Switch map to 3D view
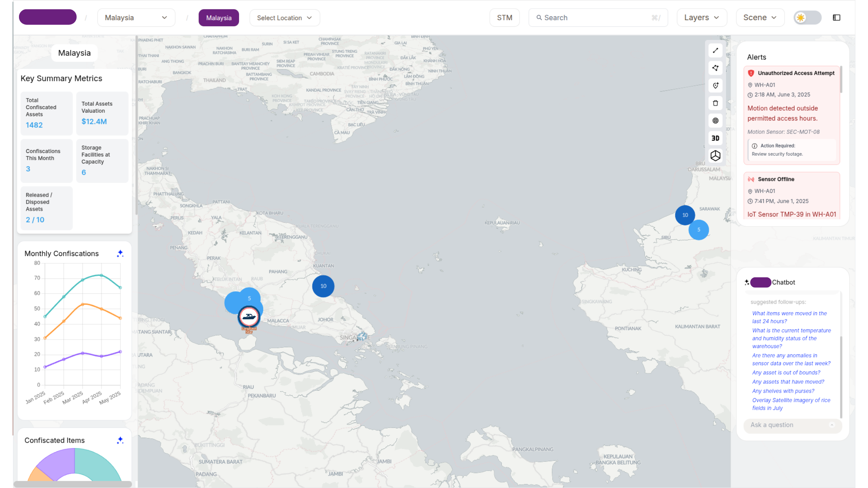This screenshot has height=488, width=868. [715, 138]
